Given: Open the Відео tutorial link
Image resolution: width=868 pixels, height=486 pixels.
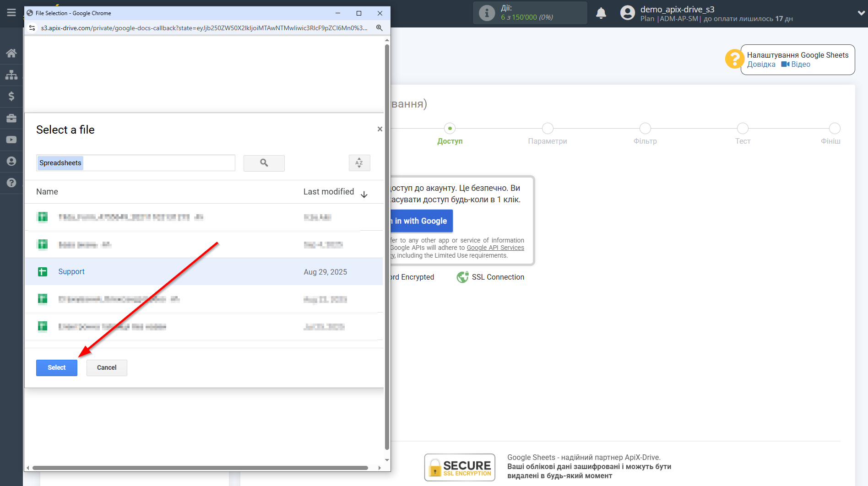Looking at the screenshot, I should 800,65.
